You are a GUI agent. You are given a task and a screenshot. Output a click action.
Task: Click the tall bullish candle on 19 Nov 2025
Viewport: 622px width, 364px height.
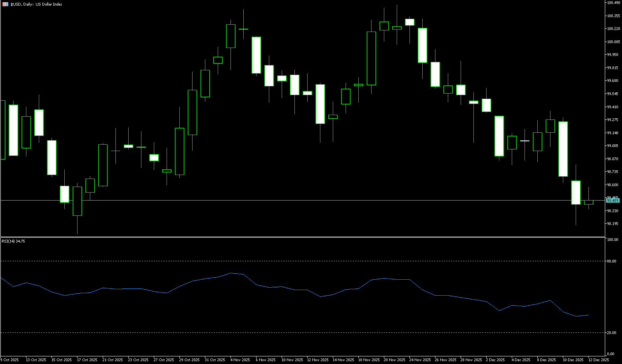[x=371, y=58]
